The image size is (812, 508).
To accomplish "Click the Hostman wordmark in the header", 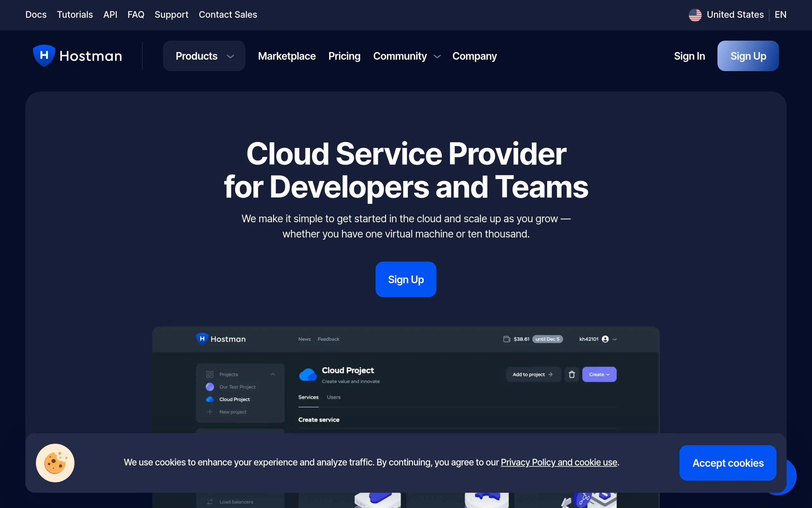I will click(91, 56).
